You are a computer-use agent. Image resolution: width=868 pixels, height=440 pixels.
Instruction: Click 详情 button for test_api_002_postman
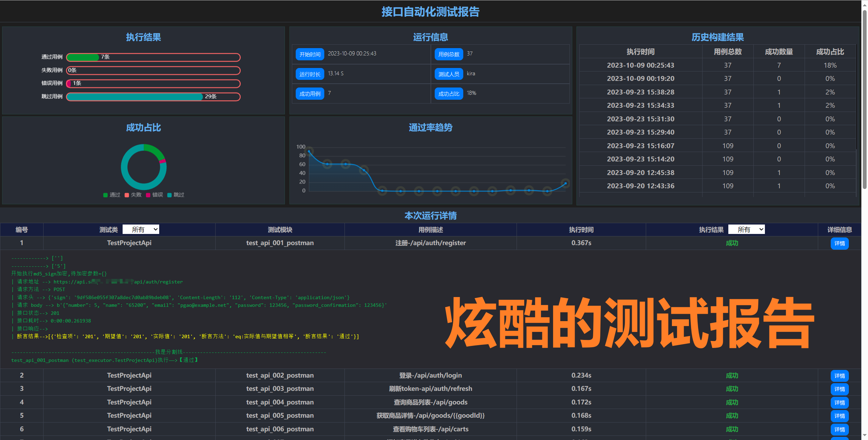click(839, 376)
